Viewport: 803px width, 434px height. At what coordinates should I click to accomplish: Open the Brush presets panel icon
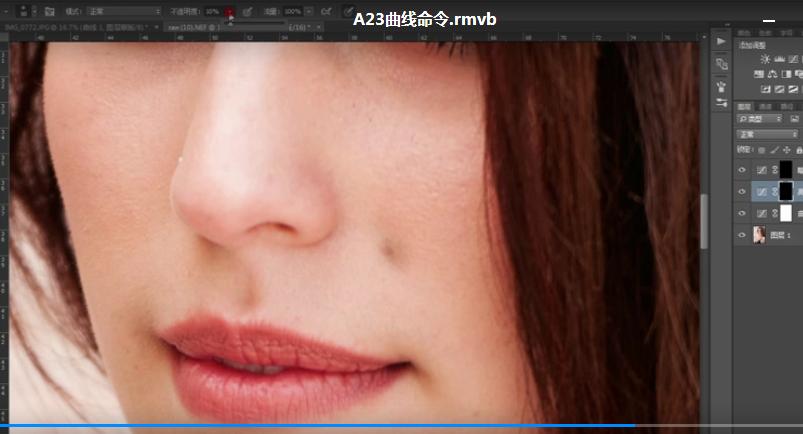(x=721, y=84)
